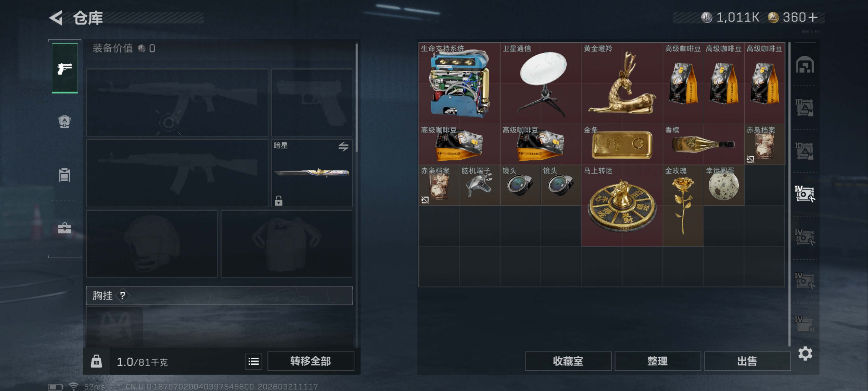Switch to the highlighted IV storage box tab
The image size is (868, 391).
click(x=805, y=194)
